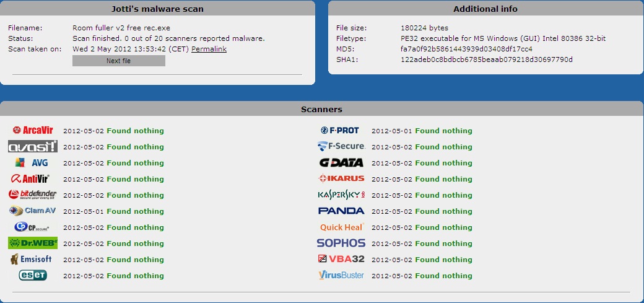Viewport: 644px width, 303px height.
Task: Click the AVG scanner logo
Action: [x=32, y=163]
